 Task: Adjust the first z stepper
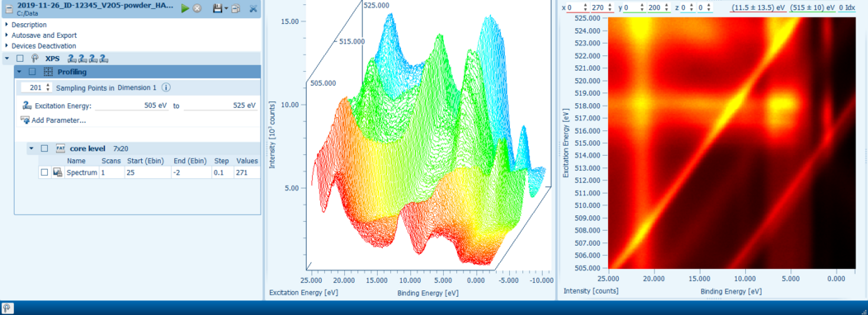point(687,7)
